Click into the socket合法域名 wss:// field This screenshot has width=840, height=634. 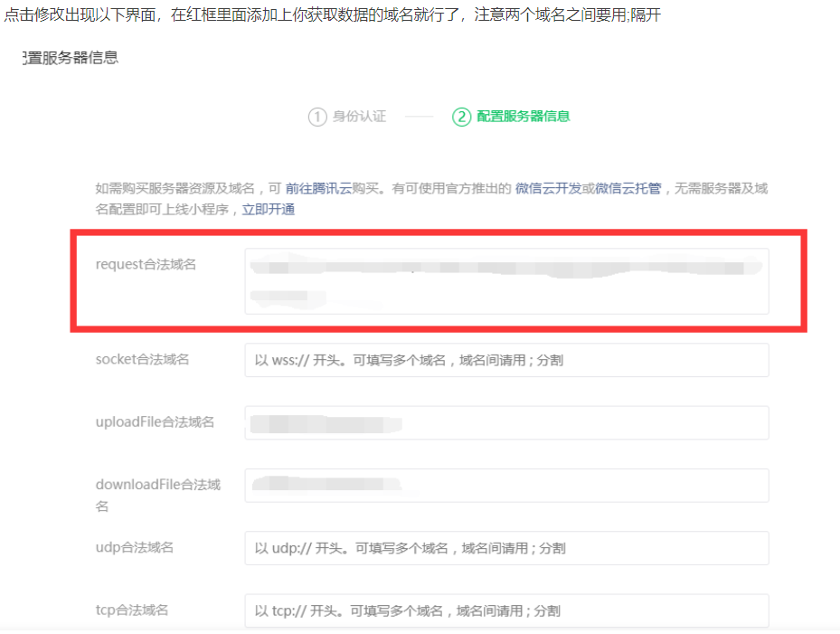click(506, 360)
